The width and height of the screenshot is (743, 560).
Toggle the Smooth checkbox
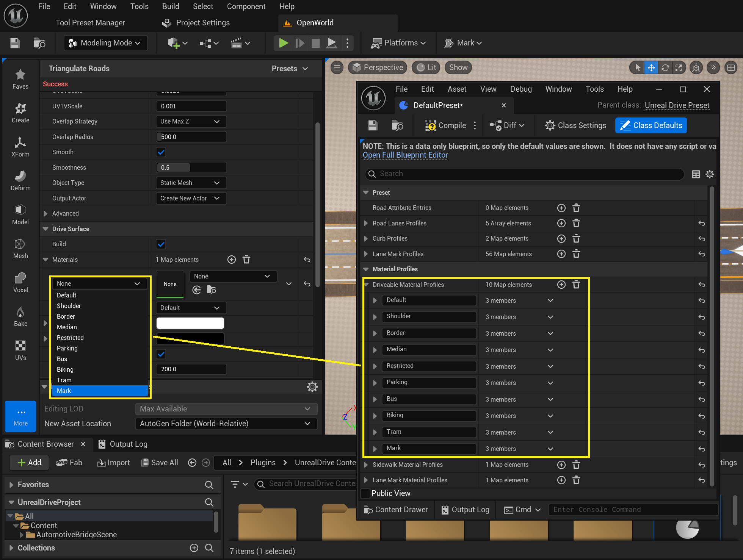point(161,152)
